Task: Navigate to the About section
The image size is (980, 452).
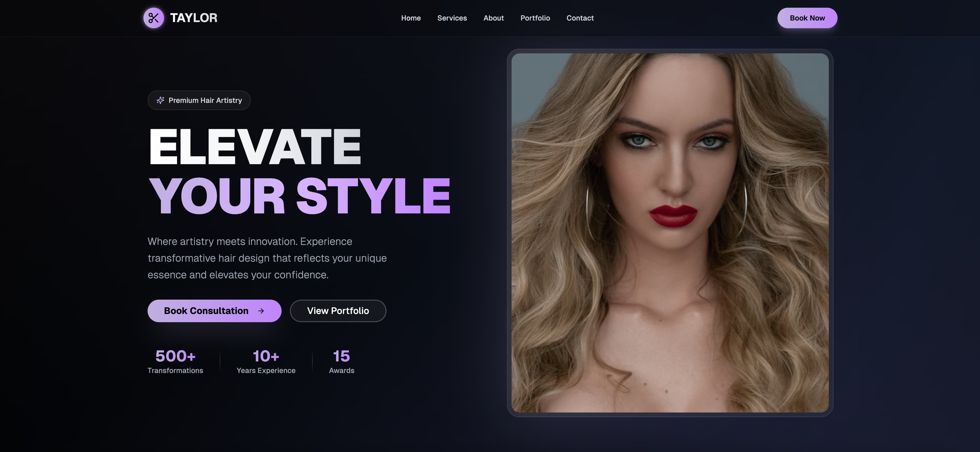Action: coord(493,18)
